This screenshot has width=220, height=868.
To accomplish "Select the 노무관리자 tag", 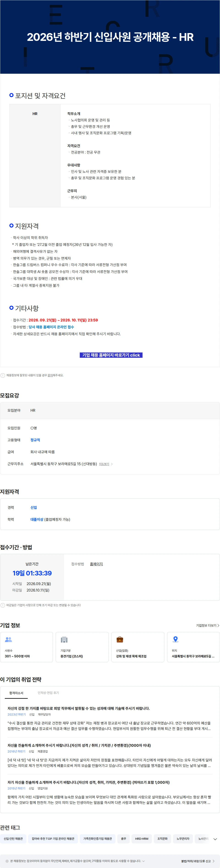I will (x=183, y=839).
